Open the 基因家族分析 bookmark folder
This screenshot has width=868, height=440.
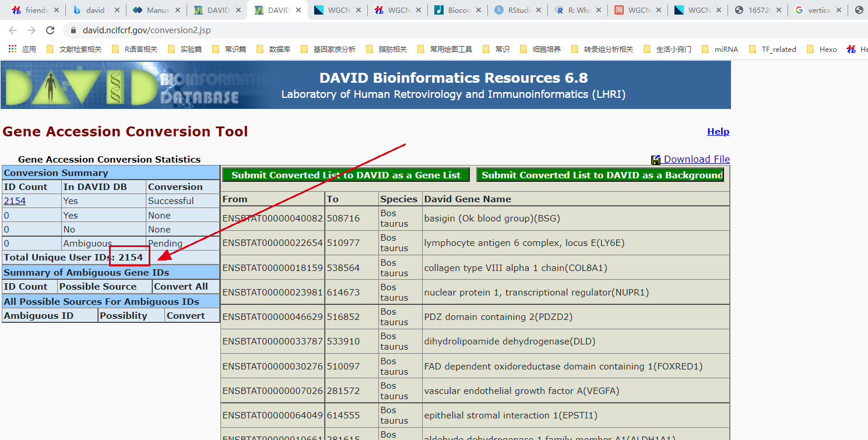328,50
